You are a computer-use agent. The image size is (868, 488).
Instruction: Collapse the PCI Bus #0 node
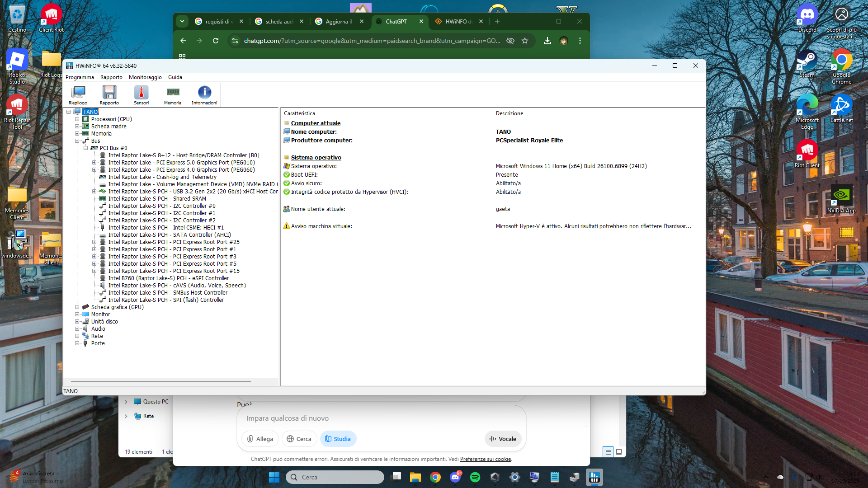(x=86, y=148)
